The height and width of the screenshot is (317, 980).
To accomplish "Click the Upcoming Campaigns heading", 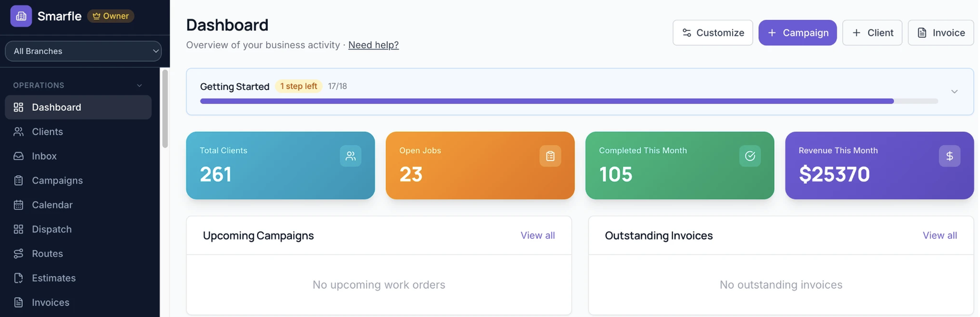I will (258, 236).
